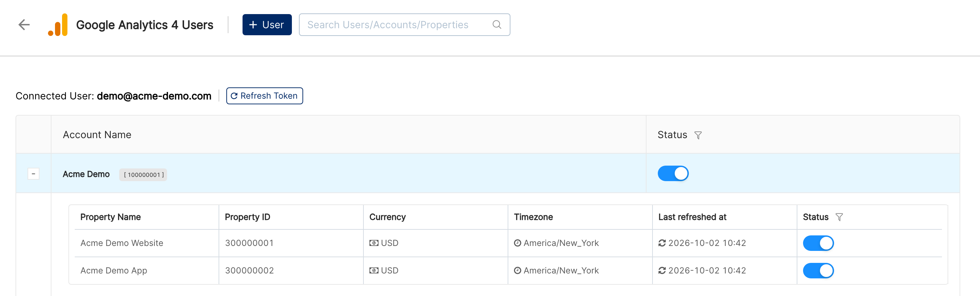
Task: Click the Refresh Token button
Action: pos(264,96)
